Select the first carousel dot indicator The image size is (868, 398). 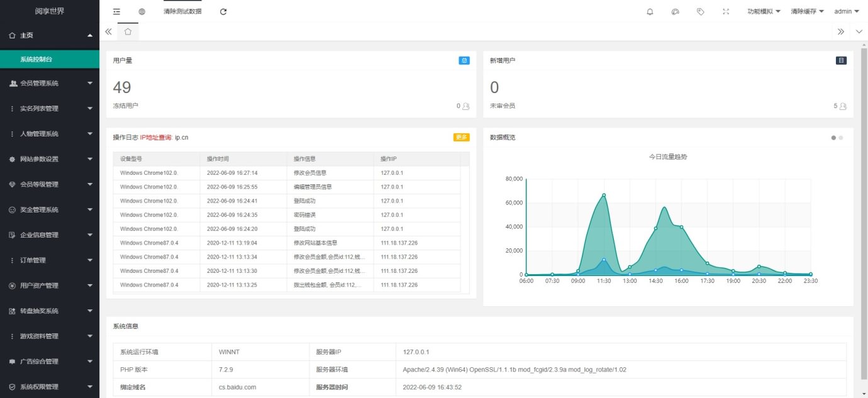coord(834,137)
